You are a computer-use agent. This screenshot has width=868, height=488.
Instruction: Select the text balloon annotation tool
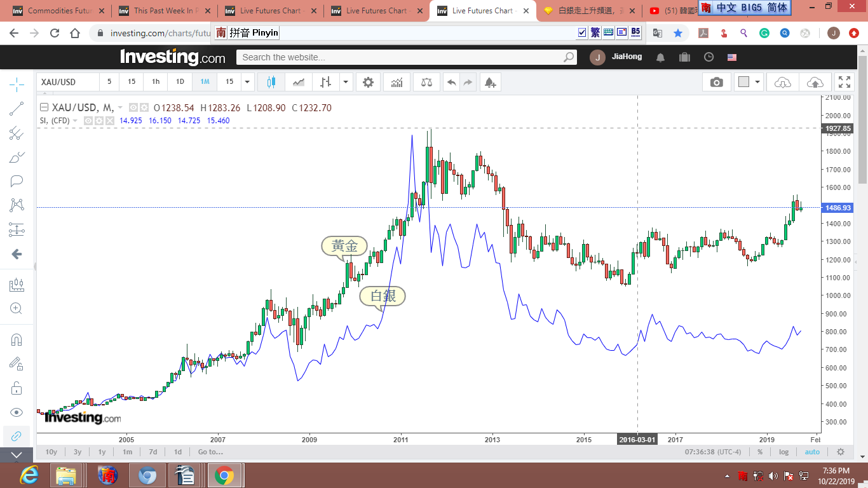pyautogui.click(x=17, y=181)
